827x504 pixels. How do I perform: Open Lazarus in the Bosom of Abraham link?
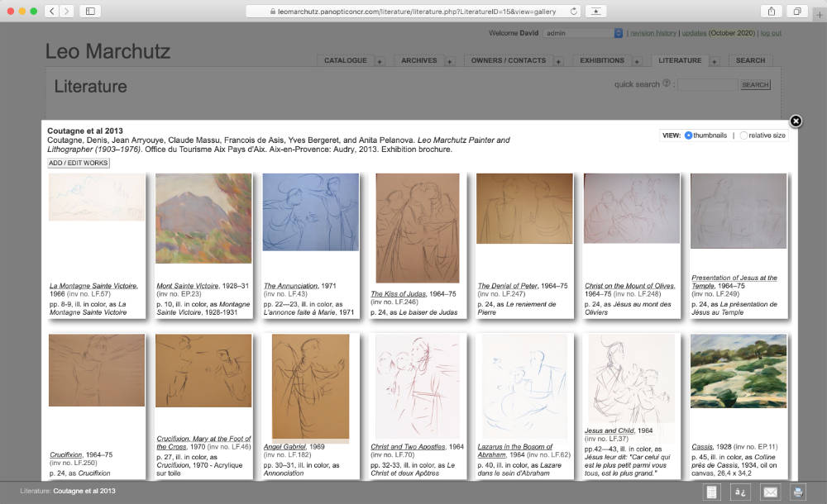pyautogui.click(x=514, y=450)
